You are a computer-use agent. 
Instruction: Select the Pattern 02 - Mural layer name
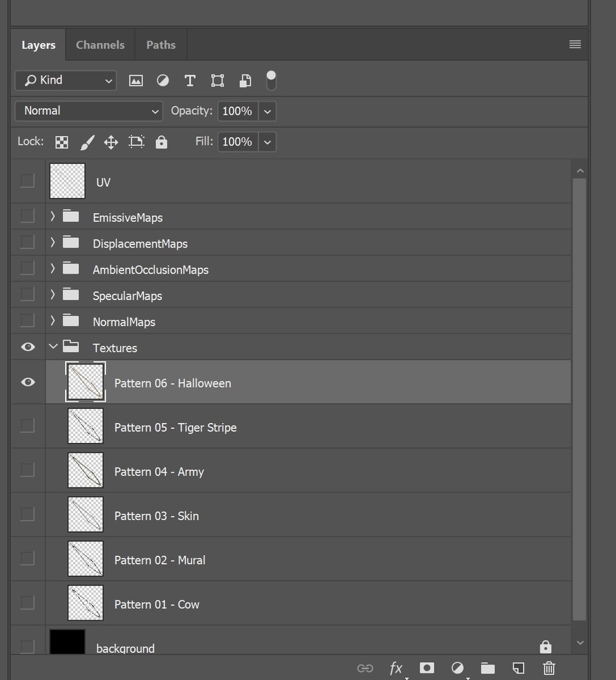tap(159, 560)
